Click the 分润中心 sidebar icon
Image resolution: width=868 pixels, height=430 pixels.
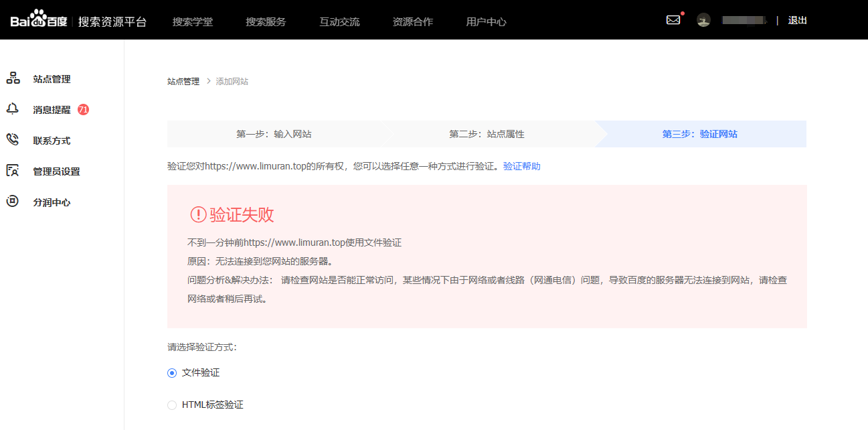[x=13, y=202]
